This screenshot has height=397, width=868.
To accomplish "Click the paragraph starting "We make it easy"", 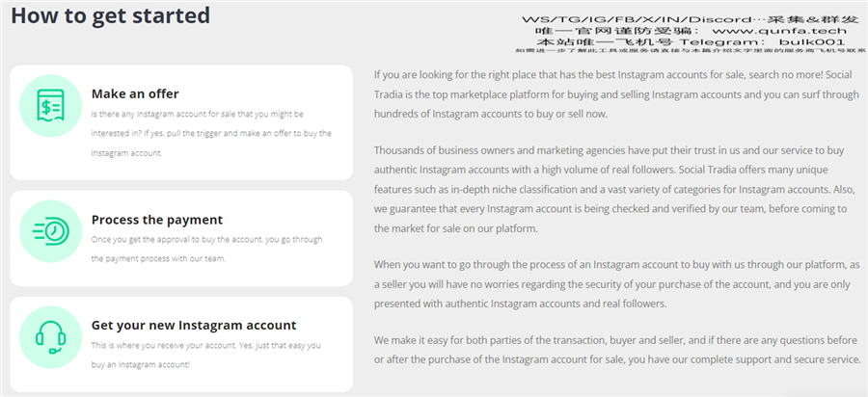I will point(617,350).
